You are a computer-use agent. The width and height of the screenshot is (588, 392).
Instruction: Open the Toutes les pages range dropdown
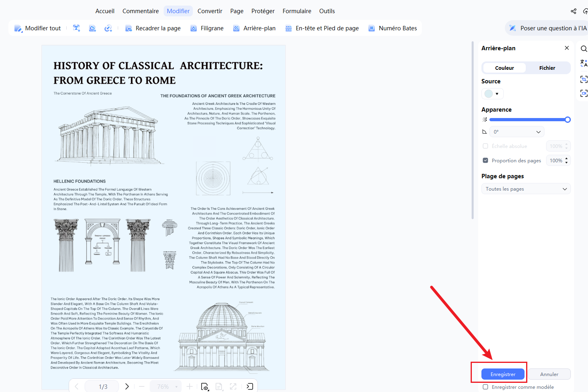click(526, 189)
